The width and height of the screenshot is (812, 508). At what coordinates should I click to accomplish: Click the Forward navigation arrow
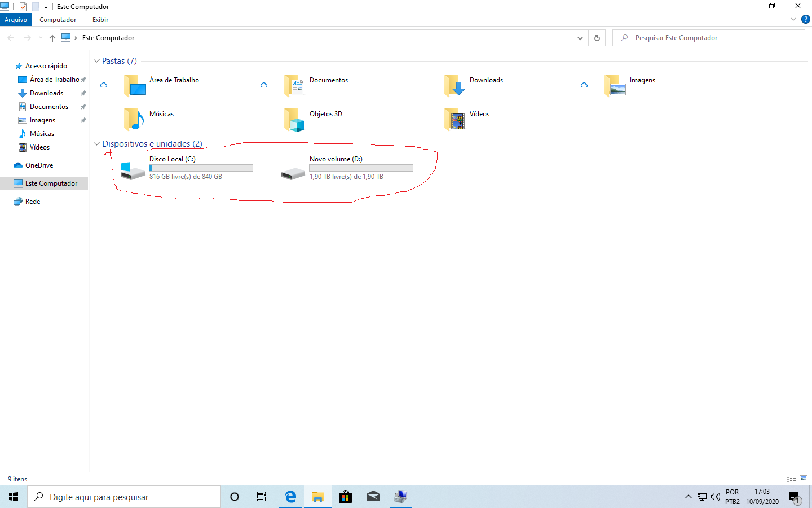point(27,38)
